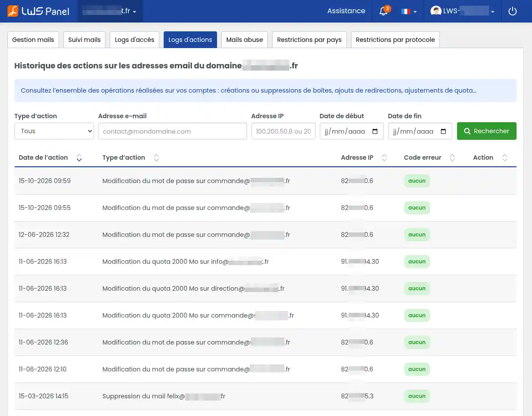
Task: Open the Mails abuse tab
Action: tap(244, 40)
